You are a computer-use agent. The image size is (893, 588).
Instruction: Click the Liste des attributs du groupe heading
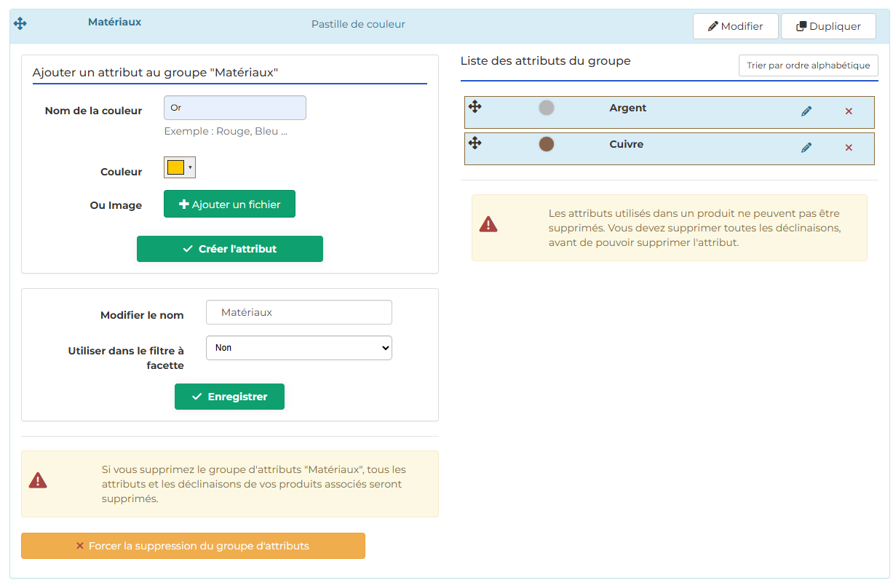pos(546,61)
